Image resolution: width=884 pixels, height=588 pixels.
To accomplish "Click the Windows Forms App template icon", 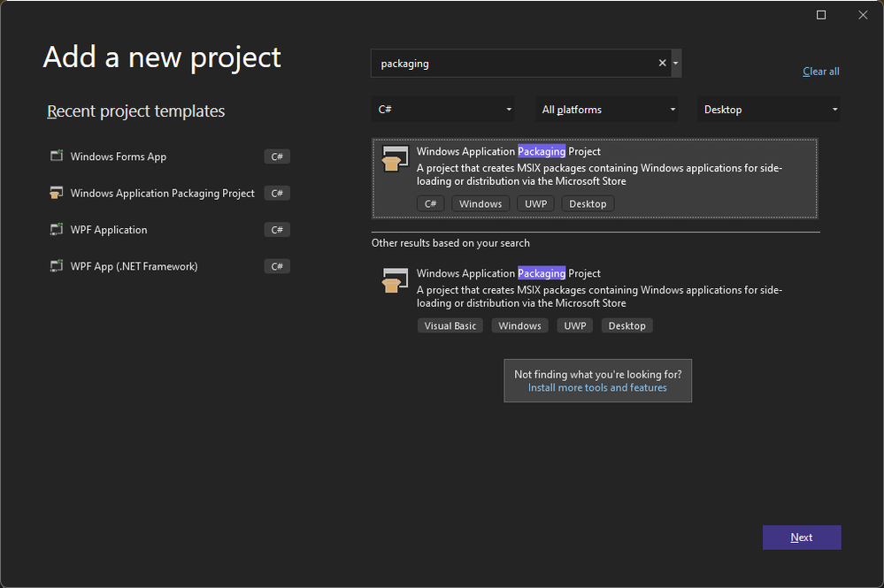I will (x=57, y=156).
